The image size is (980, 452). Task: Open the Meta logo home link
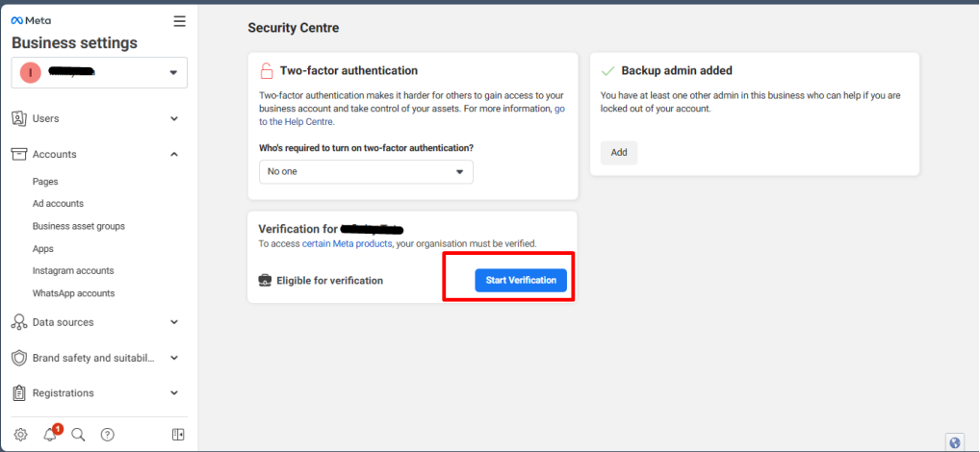click(31, 20)
